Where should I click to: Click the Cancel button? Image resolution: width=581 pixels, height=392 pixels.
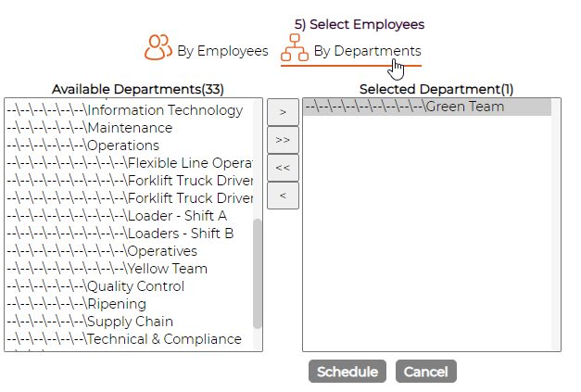[x=425, y=372]
